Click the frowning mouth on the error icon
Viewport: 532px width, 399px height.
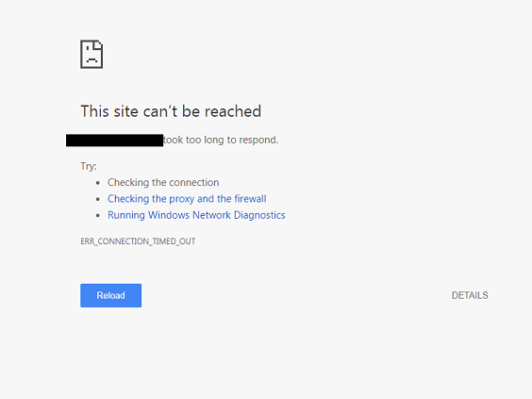91,60
